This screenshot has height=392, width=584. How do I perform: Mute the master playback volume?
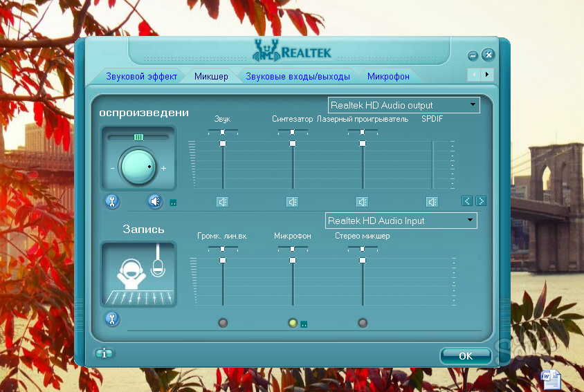pyautogui.click(x=155, y=201)
